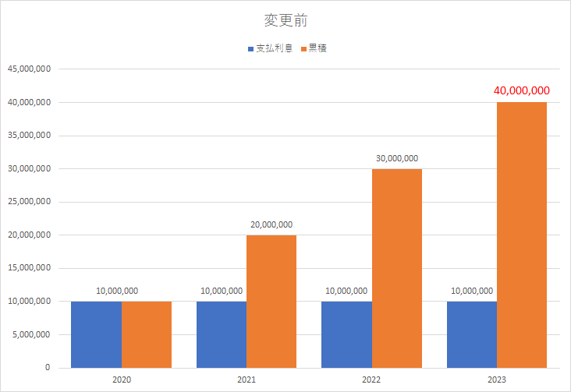Click the blue bar for 2021
Screen dimensions: 571x392
222,334
